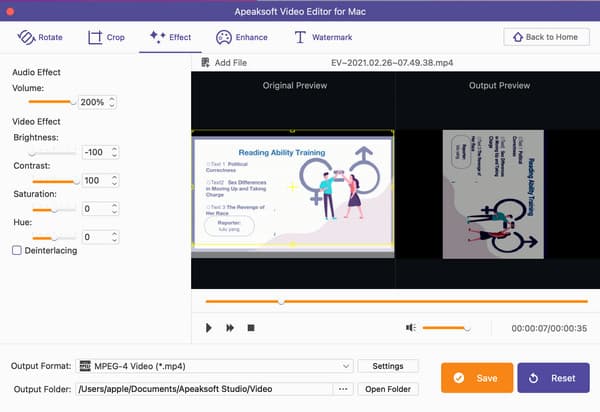Viewport: 600px width, 412px height.
Task: Select the Effect tab
Action: point(170,37)
